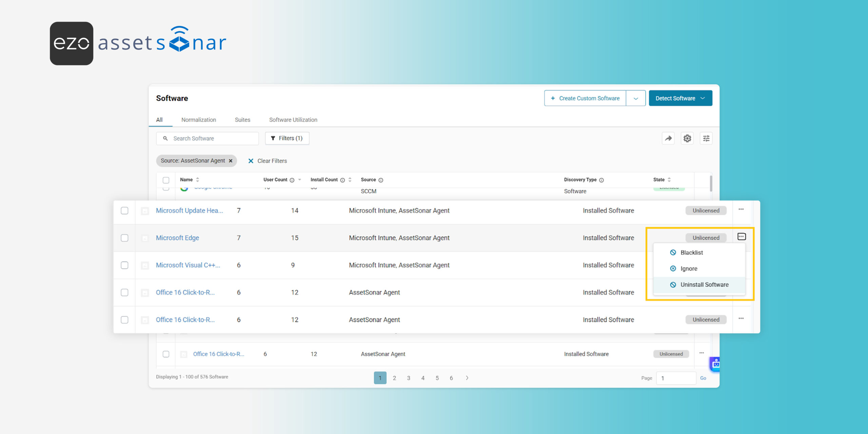868x434 pixels.
Task: Click the Install Count info icon
Action: [342, 180]
